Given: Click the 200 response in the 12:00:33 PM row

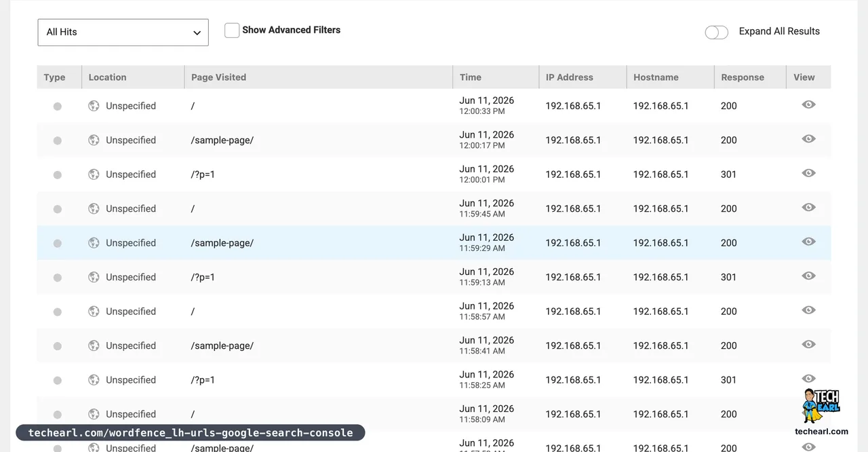Looking at the screenshot, I should pyautogui.click(x=729, y=106).
